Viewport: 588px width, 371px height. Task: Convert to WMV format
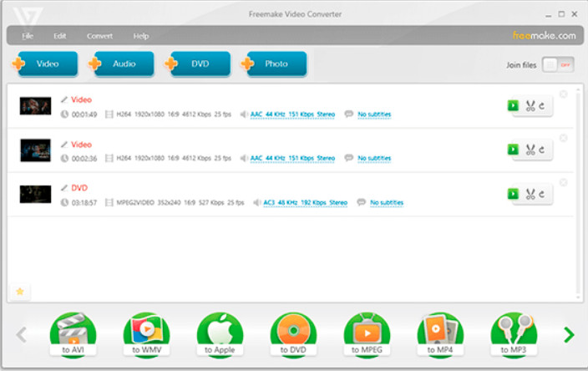point(146,334)
